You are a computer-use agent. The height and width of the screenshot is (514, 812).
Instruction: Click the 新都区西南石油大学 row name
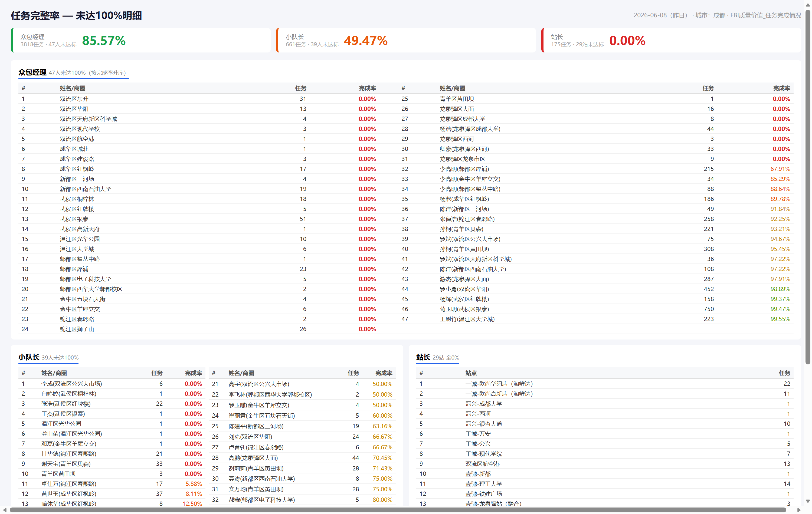pyautogui.click(x=85, y=189)
